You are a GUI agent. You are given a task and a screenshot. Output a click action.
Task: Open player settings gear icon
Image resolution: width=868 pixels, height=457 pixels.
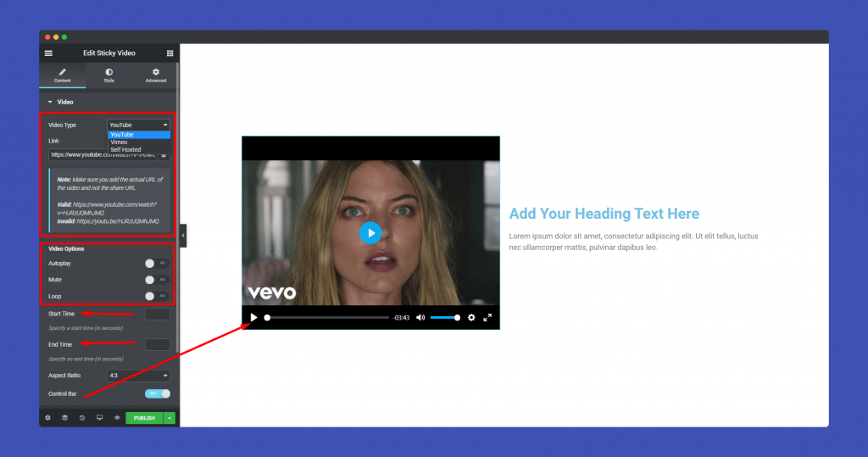click(471, 317)
